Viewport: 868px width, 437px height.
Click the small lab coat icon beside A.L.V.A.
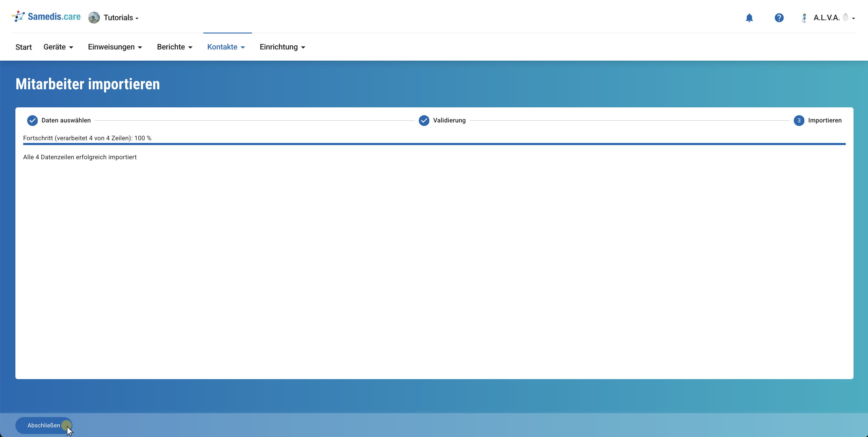tap(845, 17)
